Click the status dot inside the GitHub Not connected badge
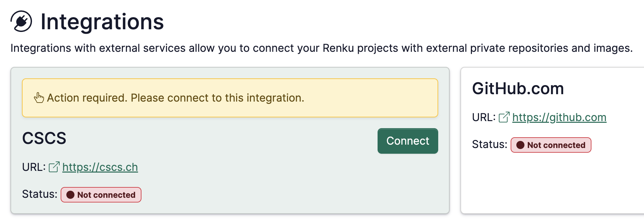644x222 pixels. [520, 145]
